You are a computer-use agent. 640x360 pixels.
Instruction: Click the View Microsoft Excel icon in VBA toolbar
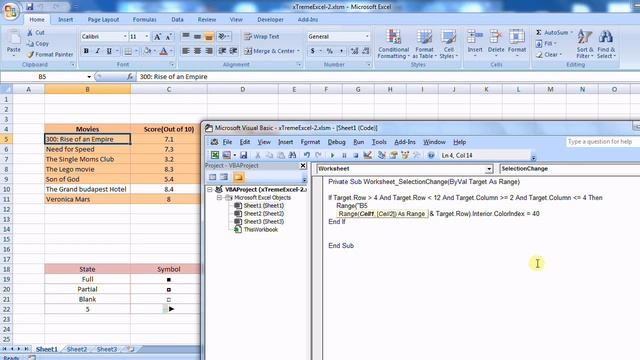(215, 156)
